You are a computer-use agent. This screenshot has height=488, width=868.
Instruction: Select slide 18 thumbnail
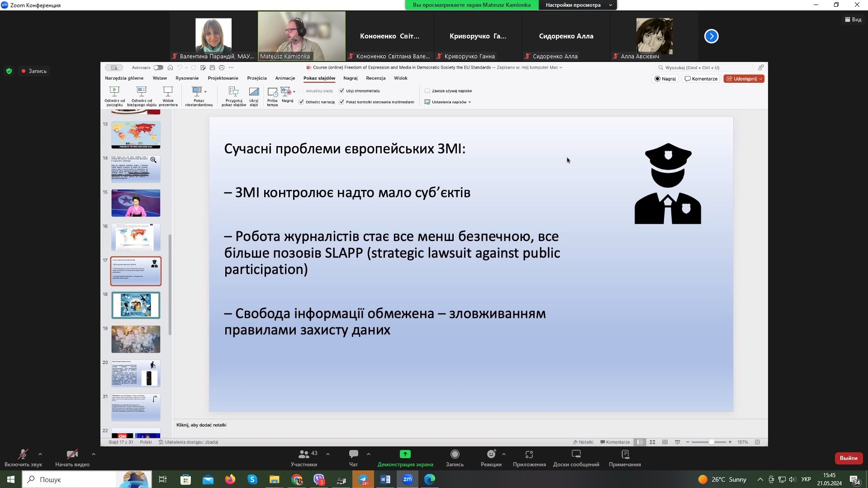(x=136, y=305)
